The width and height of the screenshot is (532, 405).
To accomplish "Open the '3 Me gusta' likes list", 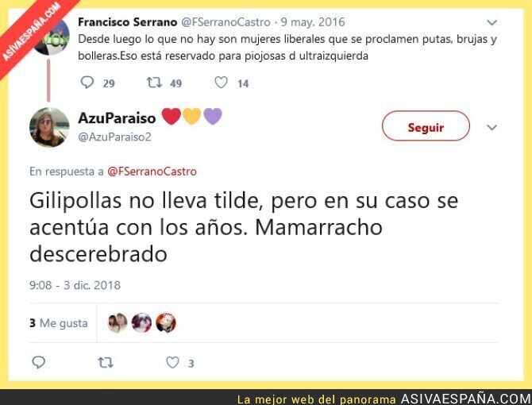I will (58, 323).
